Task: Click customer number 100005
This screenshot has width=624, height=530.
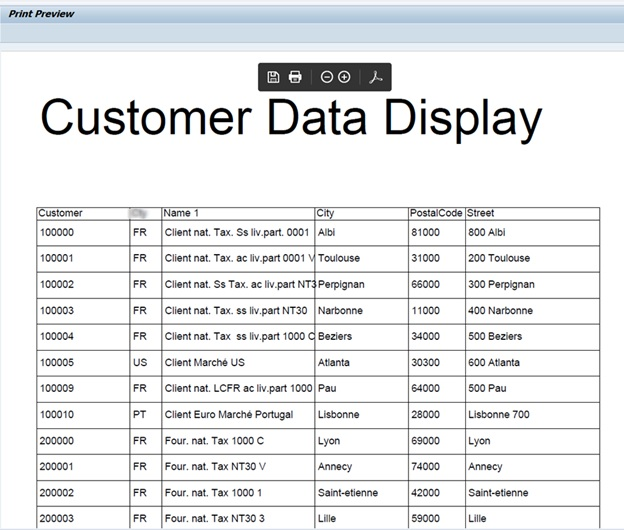Action: (57, 362)
